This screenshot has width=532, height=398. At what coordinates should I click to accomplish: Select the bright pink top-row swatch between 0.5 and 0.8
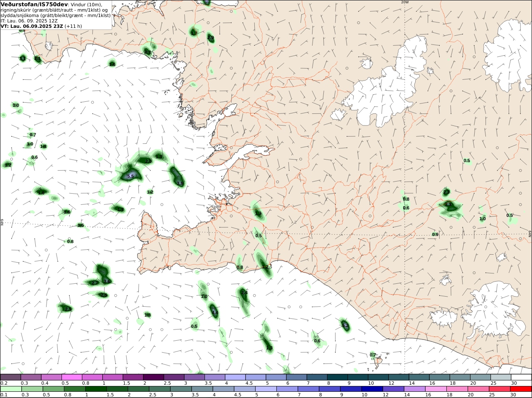(72, 377)
